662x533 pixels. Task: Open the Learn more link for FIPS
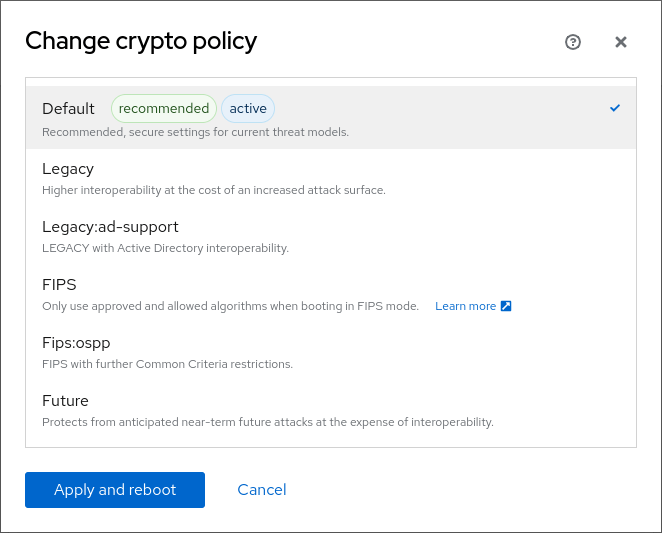tap(465, 306)
